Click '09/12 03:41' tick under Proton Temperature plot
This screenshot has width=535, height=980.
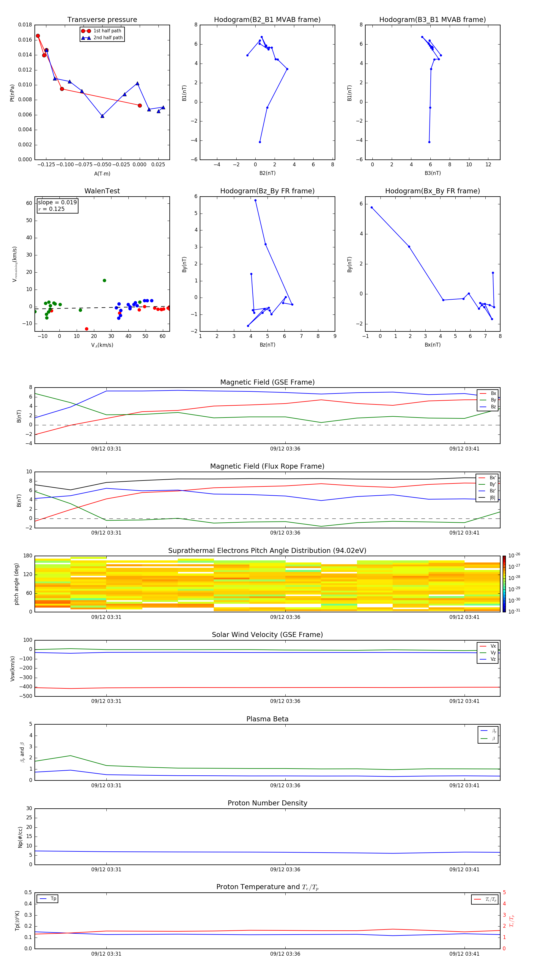tap(464, 954)
